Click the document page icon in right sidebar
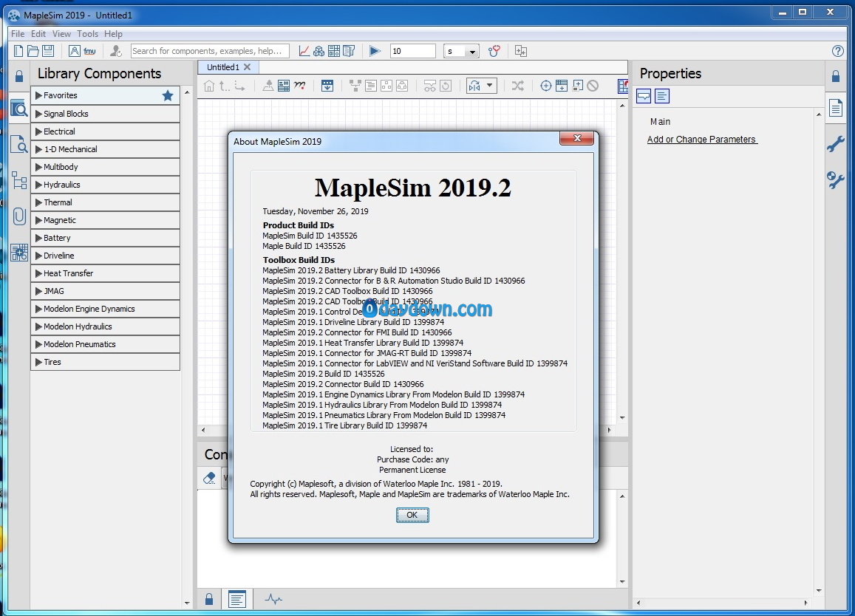 (835, 108)
